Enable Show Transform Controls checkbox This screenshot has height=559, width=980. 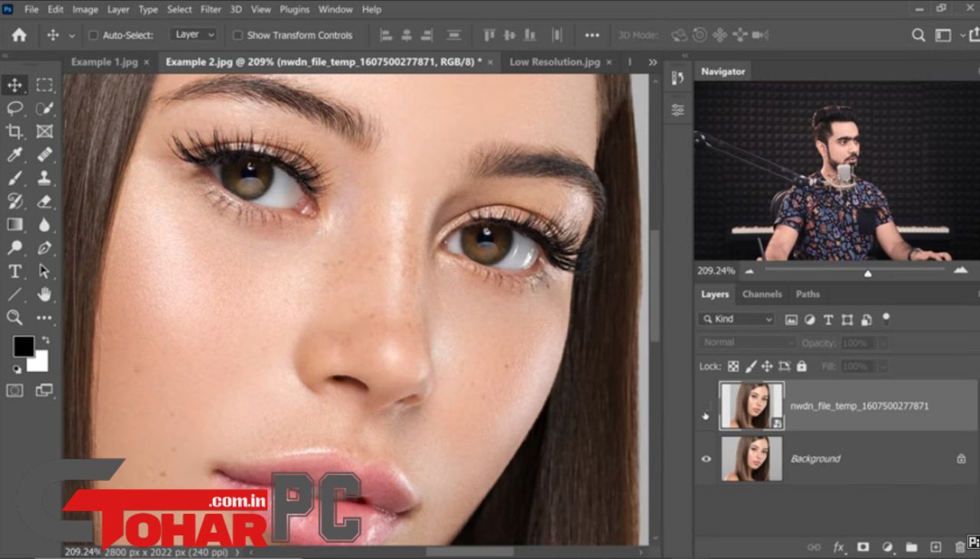click(237, 35)
